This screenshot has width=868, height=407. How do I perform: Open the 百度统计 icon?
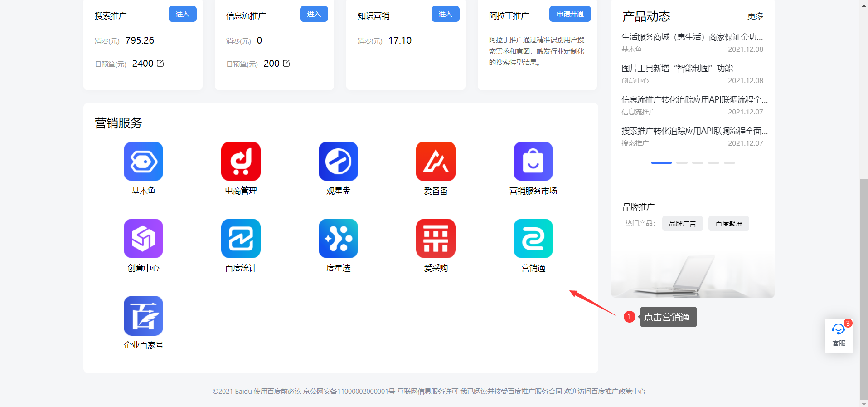point(241,238)
